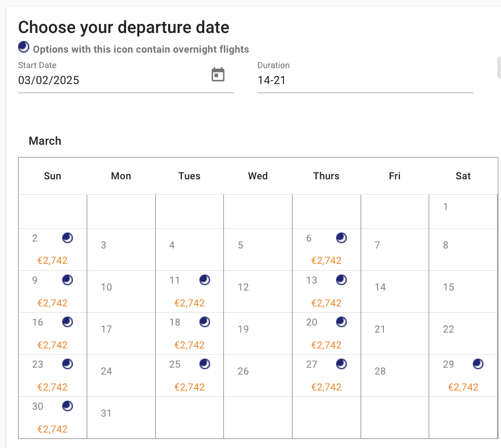Click the moon icon on March 30
501x448 pixels.
(68, 406)
